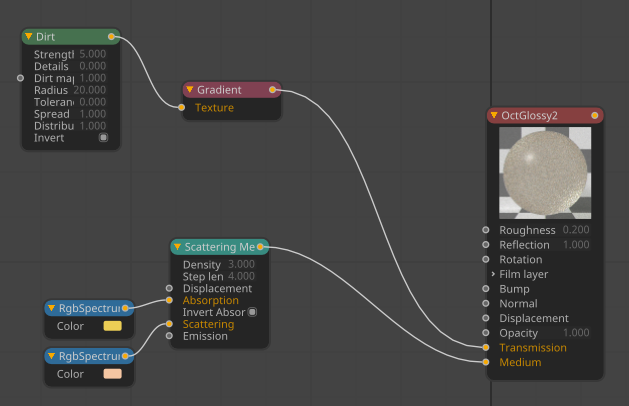Click the OctGlossy2 output socket

pyautogui.click(x=595, y=116)
